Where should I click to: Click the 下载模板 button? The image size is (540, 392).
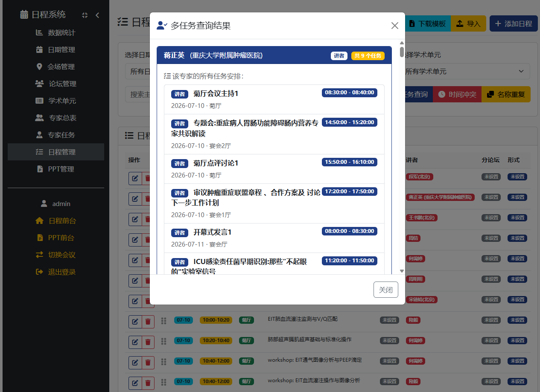[428, 23]
